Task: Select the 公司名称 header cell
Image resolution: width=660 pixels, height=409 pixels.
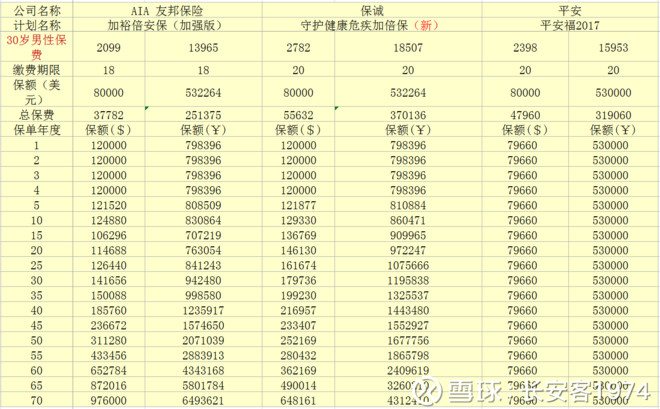Action: tap(37, 10)
